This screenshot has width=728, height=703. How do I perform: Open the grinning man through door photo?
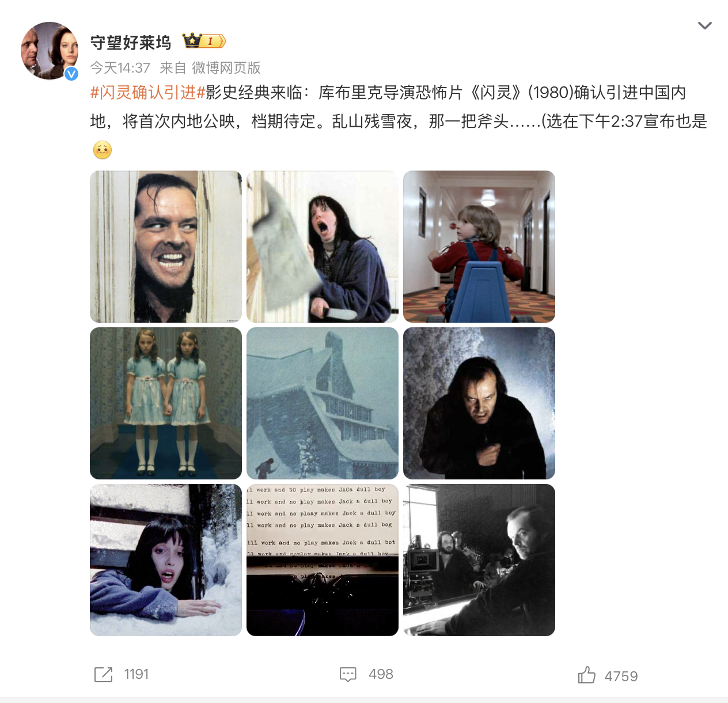pos(166,247)
